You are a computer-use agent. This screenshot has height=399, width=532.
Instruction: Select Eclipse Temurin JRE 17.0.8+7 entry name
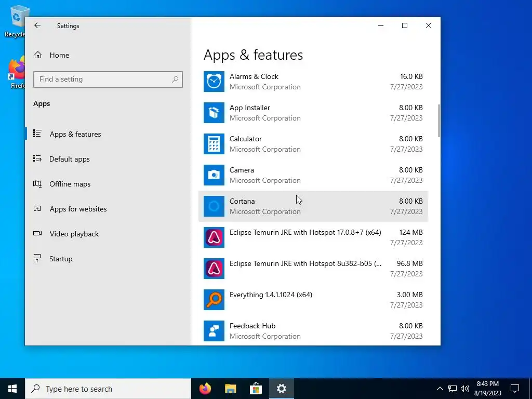pos(305,232)
